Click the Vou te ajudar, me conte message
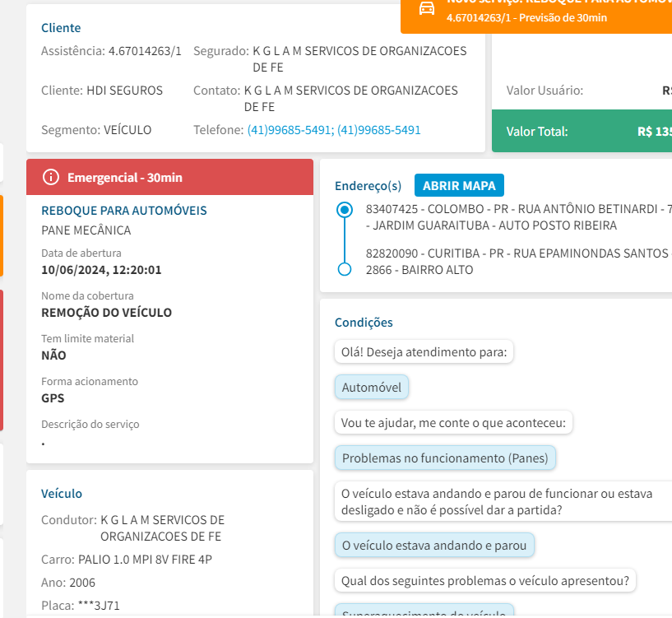672x618 pixels. click(x=453, y=423)
